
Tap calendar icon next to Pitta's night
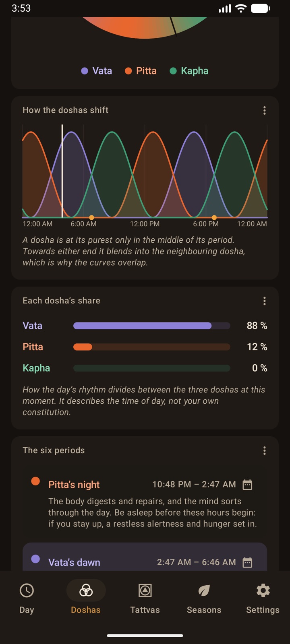click(x=247, y=485)
